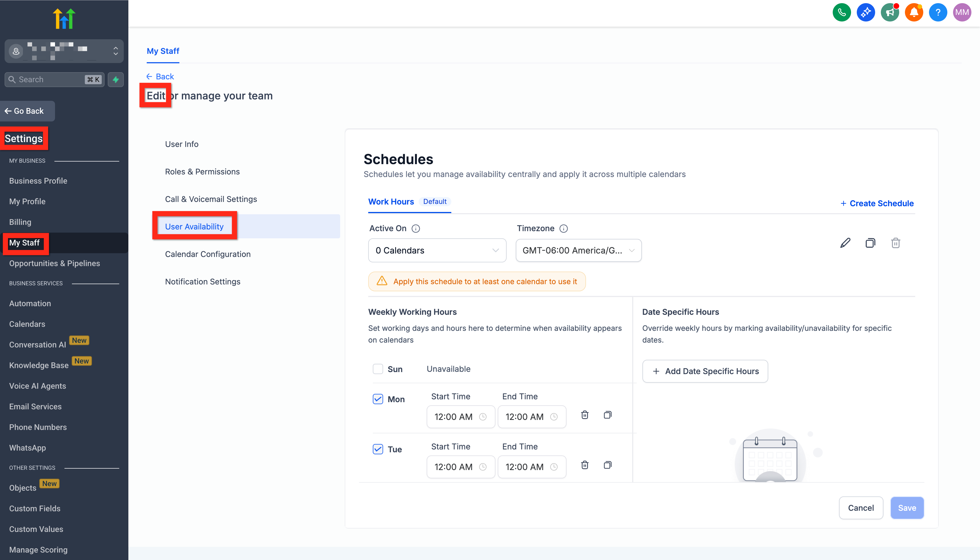This screenshot has width=980, height=560.
Task: Open the GMT-06:00 Timezone dropdown
Action: coord(578,250)
